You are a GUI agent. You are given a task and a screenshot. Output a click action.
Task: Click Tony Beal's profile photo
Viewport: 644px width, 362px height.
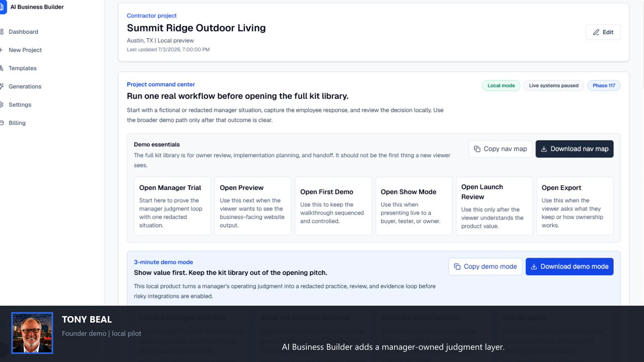(x=32, y=333)
